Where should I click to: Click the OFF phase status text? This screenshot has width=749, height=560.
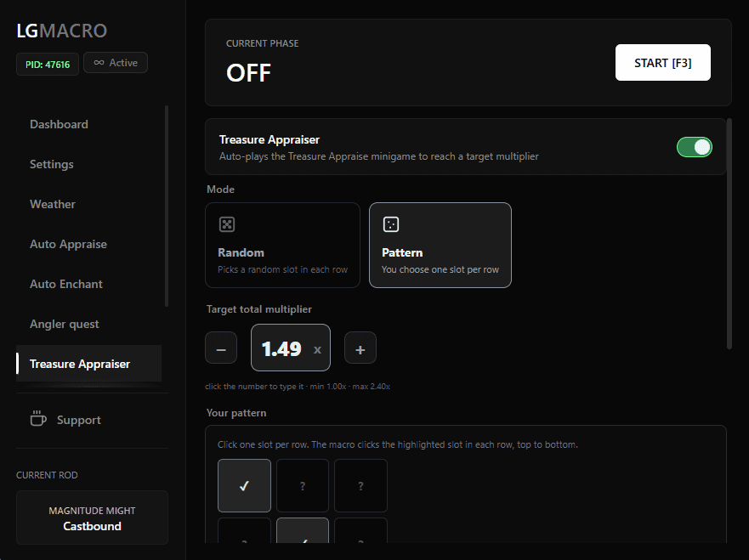(248, 73)
